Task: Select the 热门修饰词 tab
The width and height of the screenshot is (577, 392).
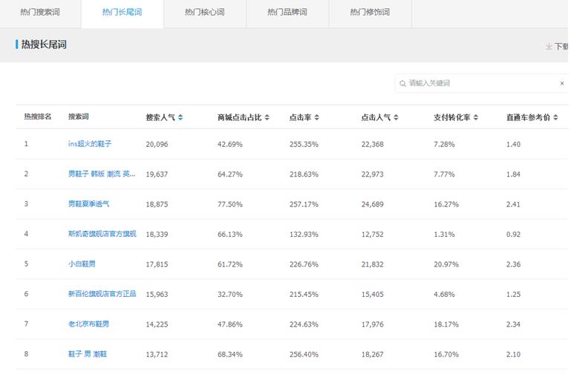Action: [x=369, y=13]
